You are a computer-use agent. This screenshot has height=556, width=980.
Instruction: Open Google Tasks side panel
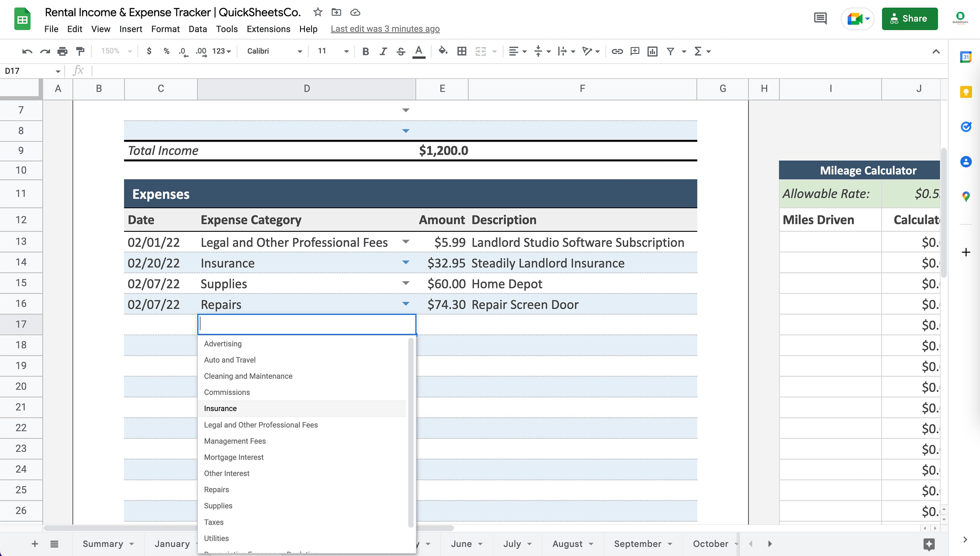click(966, 127)
